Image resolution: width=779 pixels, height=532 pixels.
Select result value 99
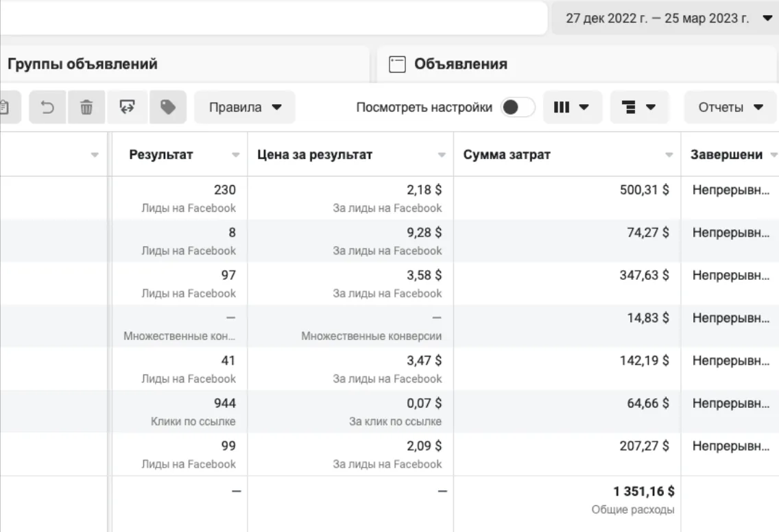pyautogui.click(x=228, y=446)
